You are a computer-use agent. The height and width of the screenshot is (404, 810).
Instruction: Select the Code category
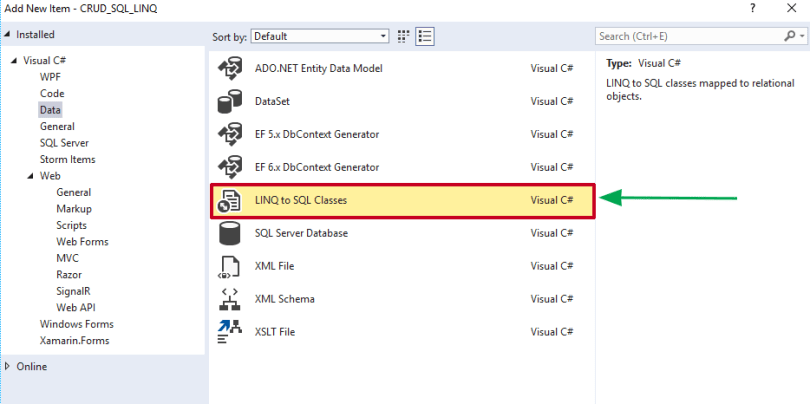(x=52, y=94)
